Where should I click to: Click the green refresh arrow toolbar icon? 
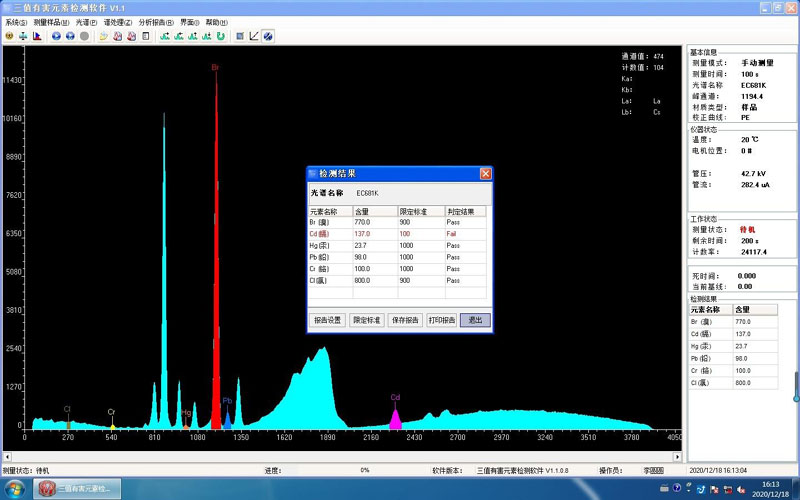click(x=220, y=36)
